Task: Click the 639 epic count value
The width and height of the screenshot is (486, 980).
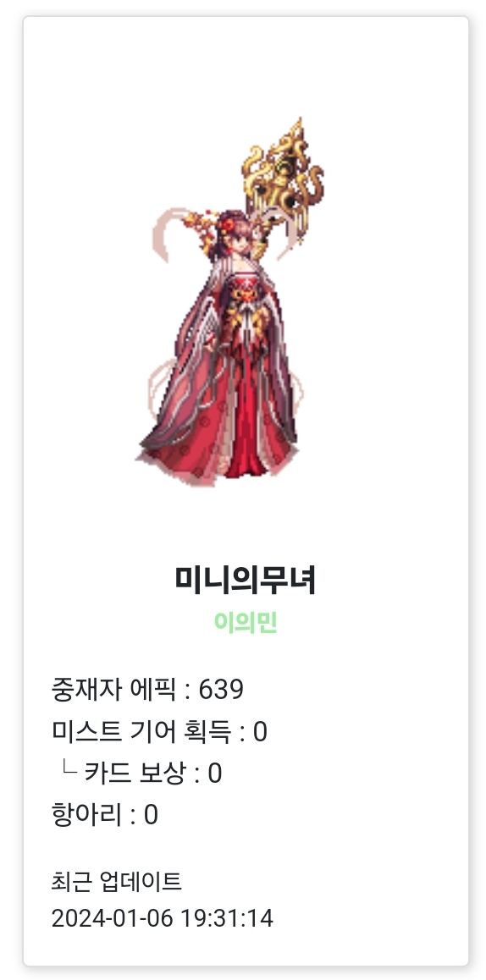Action: (x=221, y=690)
